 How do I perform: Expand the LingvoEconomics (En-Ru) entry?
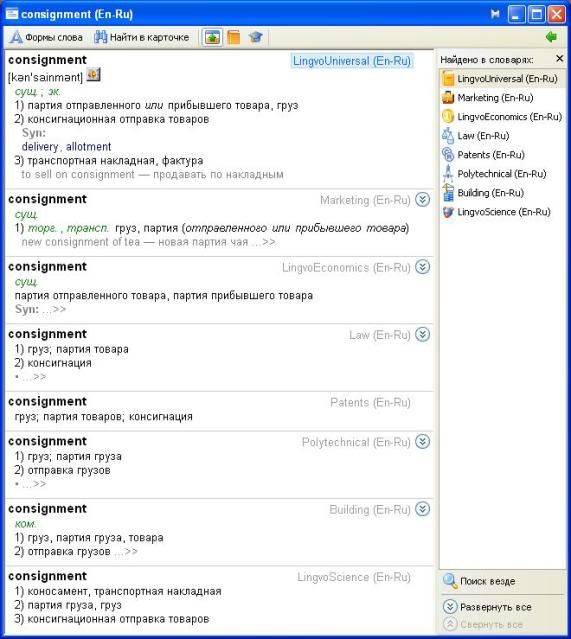tap(423, 267)
